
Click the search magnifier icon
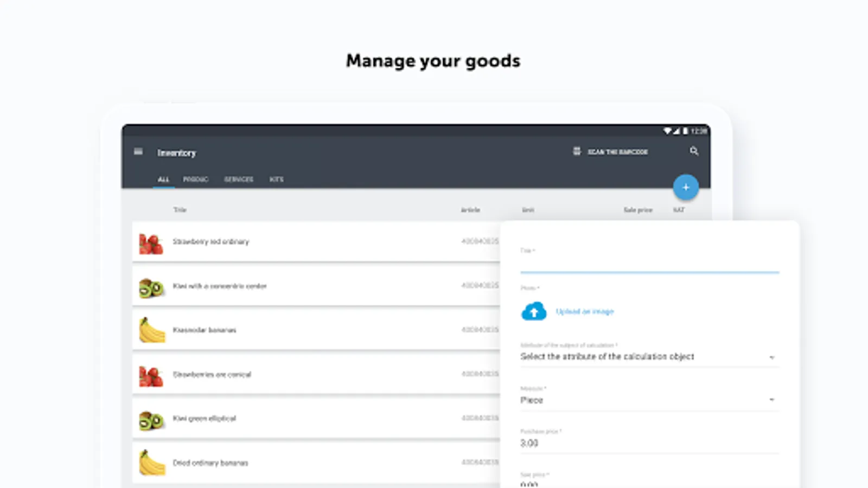click(x=694, y=151)
